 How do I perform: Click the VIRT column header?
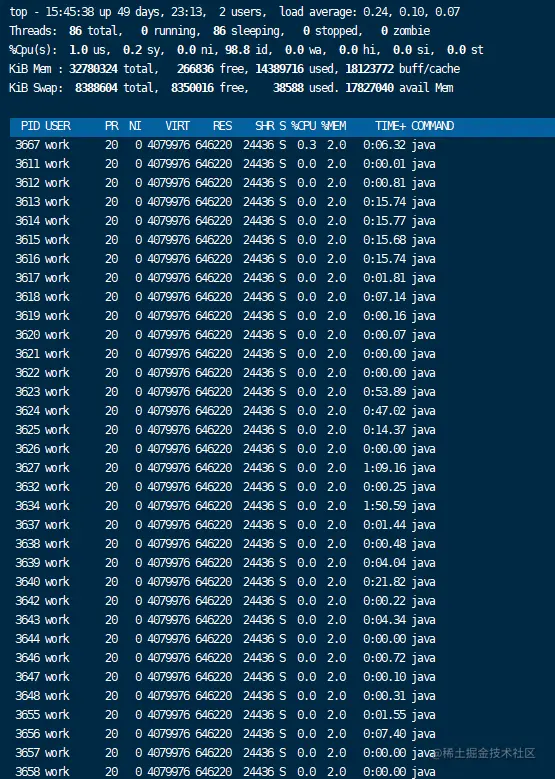coord(177,126)
